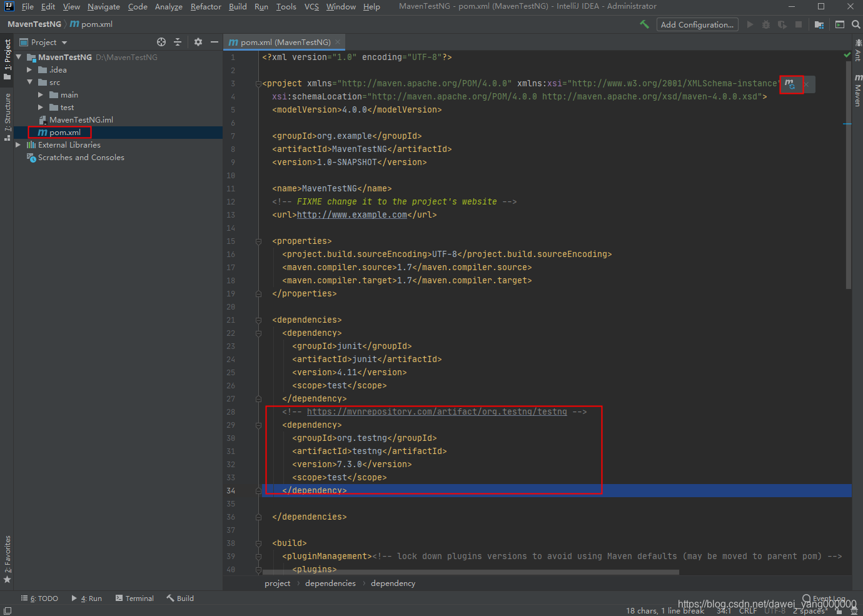Toggle tool window bars icon bottom-left
The width and height of the screenshot is (863, 616).
[x=8, y=610]
